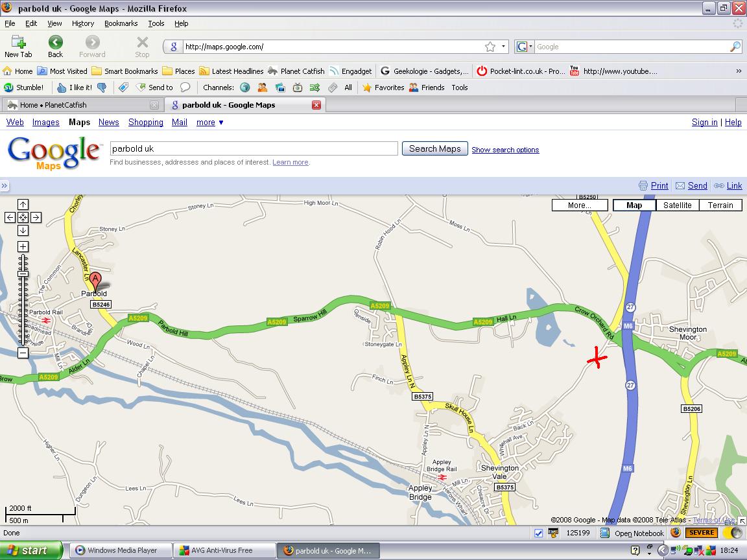Expand the overview map corner arrow
The width and height of the screenshot is (747, 560).
[742, 521]
